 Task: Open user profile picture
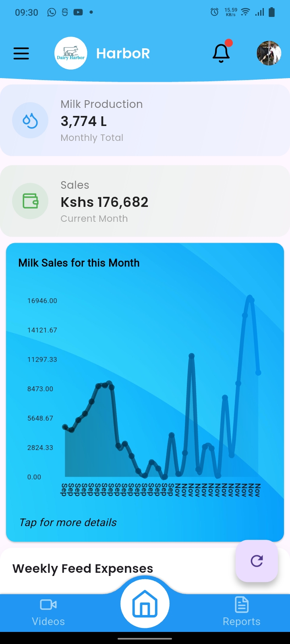coord(269,53)
